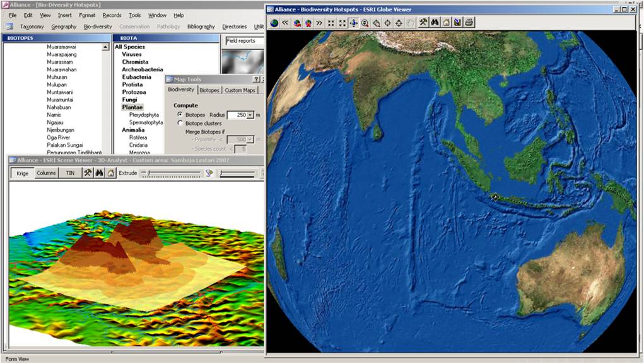Click the home icon in Globe Viewer

(x=446, y=23)
